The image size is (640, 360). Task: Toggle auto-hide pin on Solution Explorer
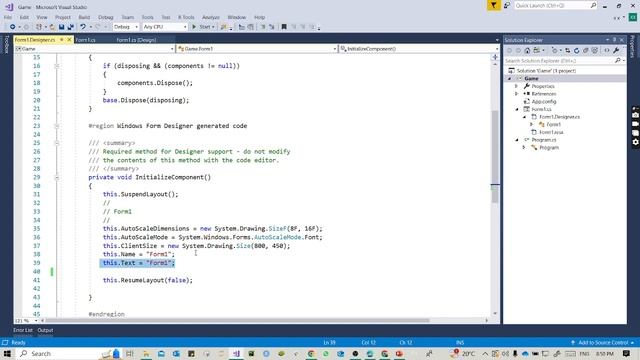614,40
